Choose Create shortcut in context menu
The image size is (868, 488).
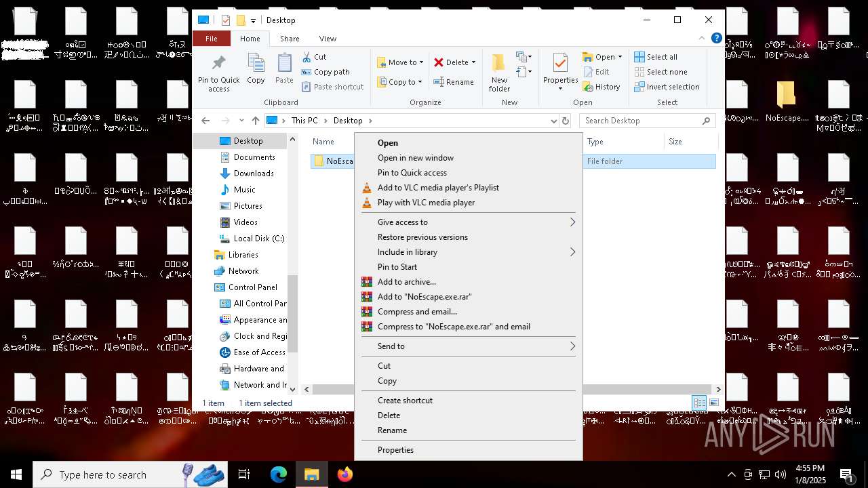pyautogui.click(x=468, y=401)
